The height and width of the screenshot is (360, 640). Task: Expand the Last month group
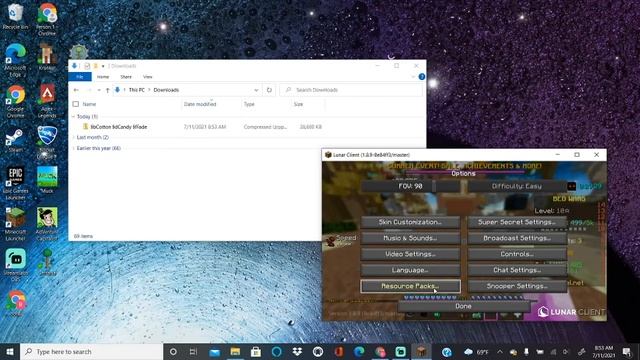(x=73, y=138)
